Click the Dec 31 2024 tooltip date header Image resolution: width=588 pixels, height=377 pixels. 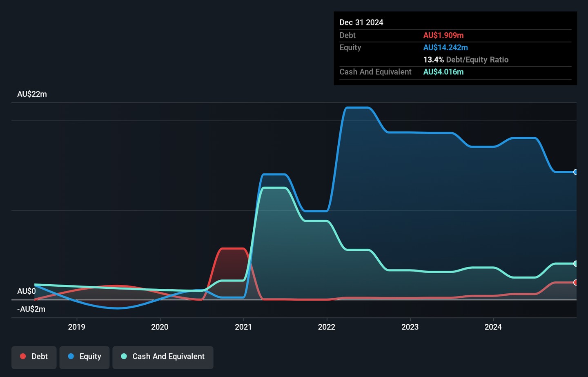361,22
